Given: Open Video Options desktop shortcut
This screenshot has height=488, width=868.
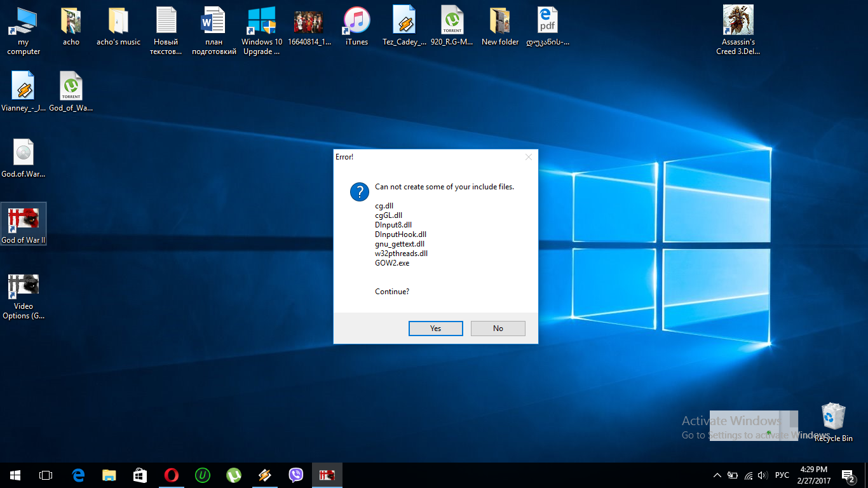Looking at the screenshot, I should (x=24, y=295).
